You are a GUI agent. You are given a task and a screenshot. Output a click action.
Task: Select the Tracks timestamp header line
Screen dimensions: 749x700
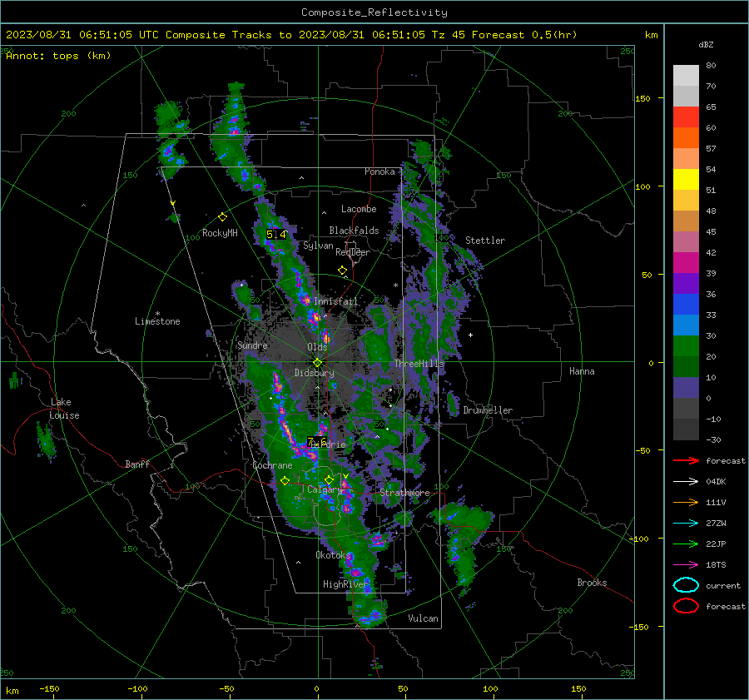(x=291, y=35)
